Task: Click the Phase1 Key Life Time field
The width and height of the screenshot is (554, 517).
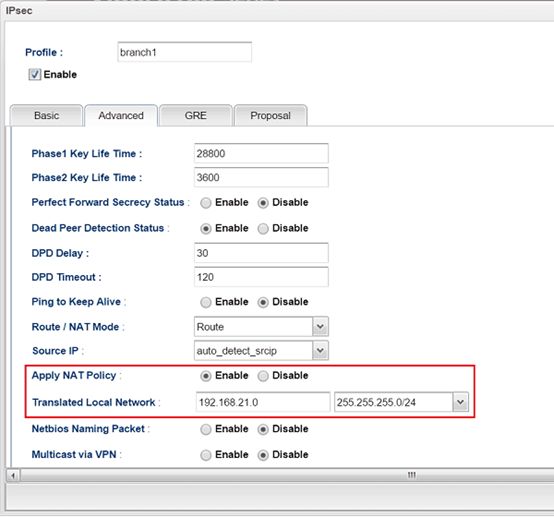Action: click(x=261, y=153)
